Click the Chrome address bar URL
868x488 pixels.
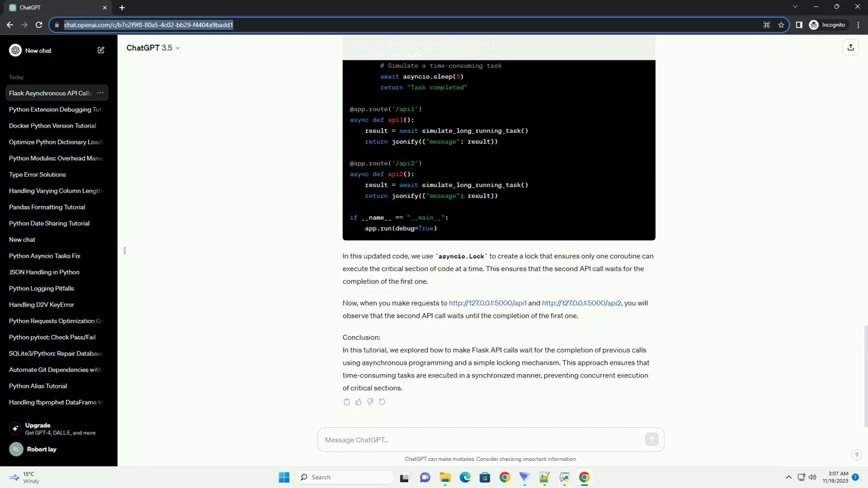coord(149,25)
